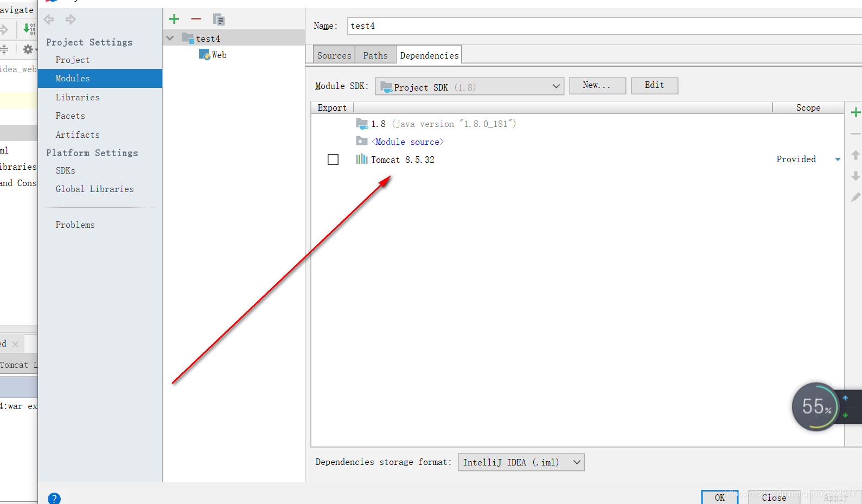Click the 55% floating performance widget
Image resolution: width=862 pixels, height=504 pixels.
pyautogui.click(x=816, y=407)
